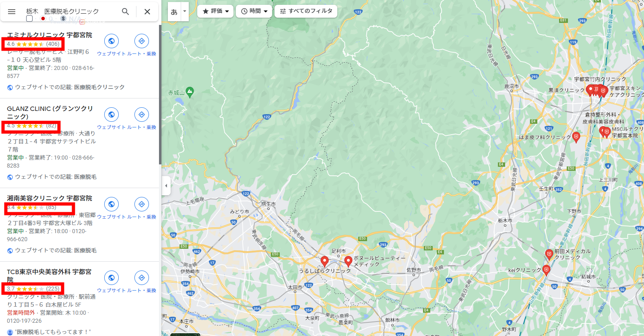The width and height of the screenshot is (644, 336).
Task: Open the 湘南美容クリニック 宇都宮院 listing title
Action: click(x=50, y=198)
